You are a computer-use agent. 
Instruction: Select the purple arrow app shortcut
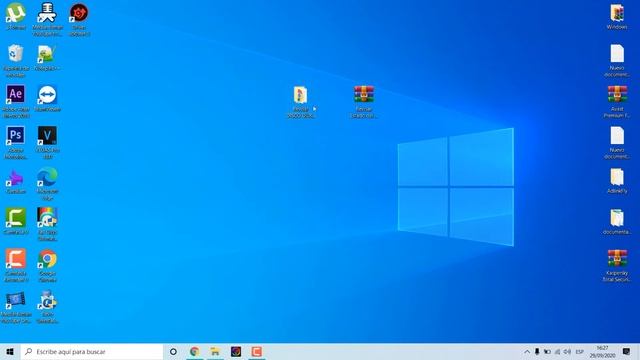(16, 181)
